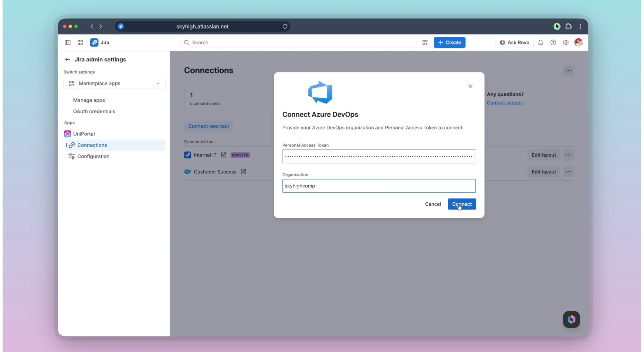644x352 pixels.
Task: Toggle the Jira sidebar collapse icon
Action: coord(68,43)
